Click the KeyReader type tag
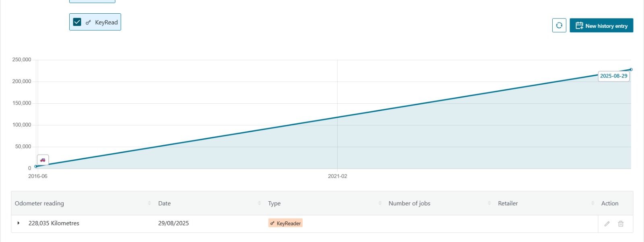This screenshot has width=644, height=242. pyautogui.click(x=285, y=223)
